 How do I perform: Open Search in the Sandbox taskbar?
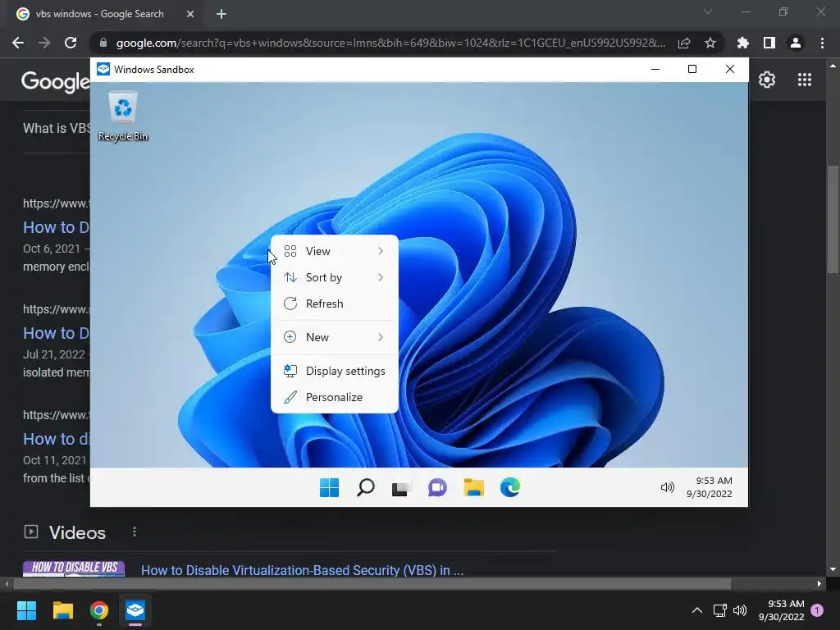(365, 487)
